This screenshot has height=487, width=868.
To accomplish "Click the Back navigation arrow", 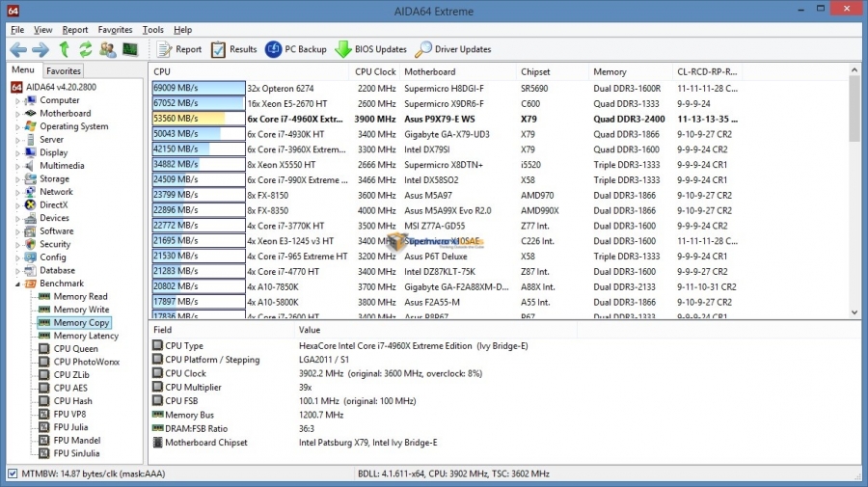I will click(18, 50).
